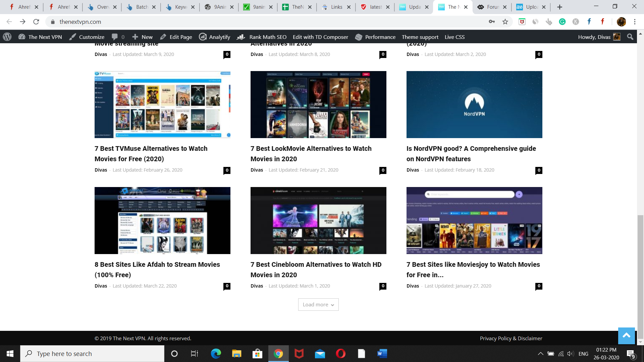Open Microsoft Word from taskbar
This screenshot has width=644, height=362.
click(382, 354)
